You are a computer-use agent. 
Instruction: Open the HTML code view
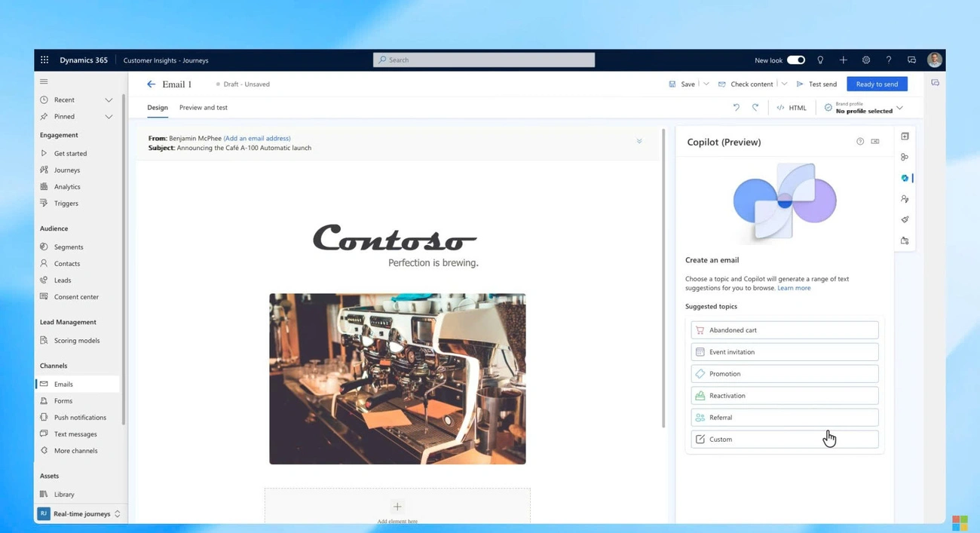pyautogui.click(x=792, y=108)
